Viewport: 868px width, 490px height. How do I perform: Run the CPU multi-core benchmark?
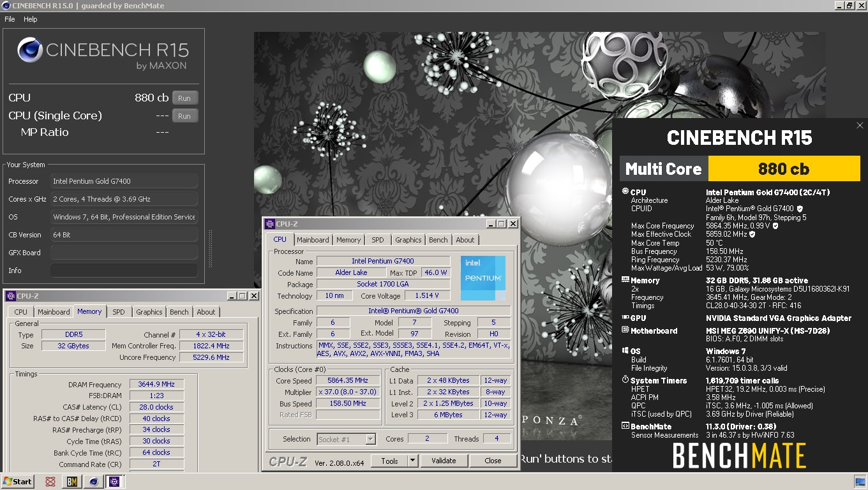click(184, 98)
